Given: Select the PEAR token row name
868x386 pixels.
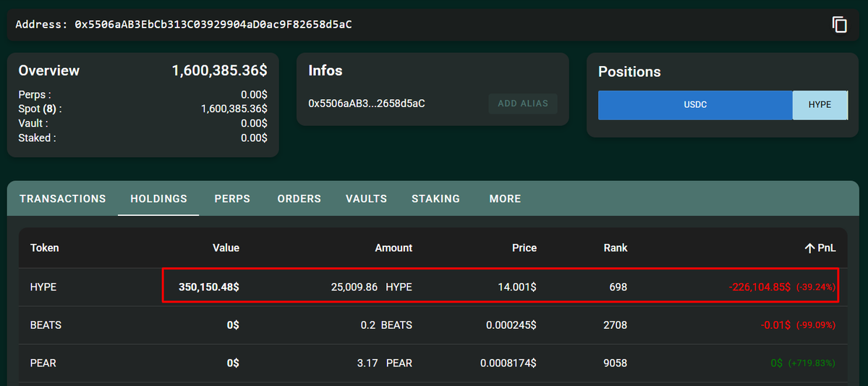Looking at the screenshot, I should tap(43, 363).
